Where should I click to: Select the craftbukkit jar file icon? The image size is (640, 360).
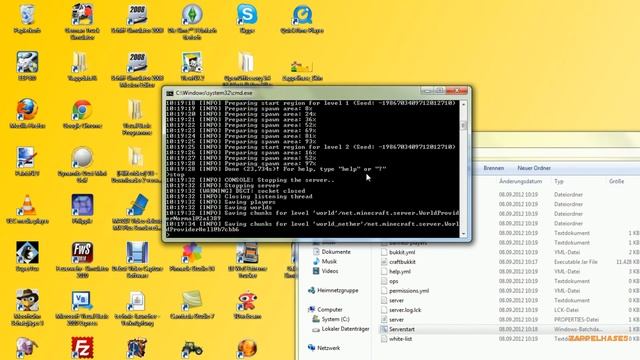pyautogui.click(x=384, y=262)
